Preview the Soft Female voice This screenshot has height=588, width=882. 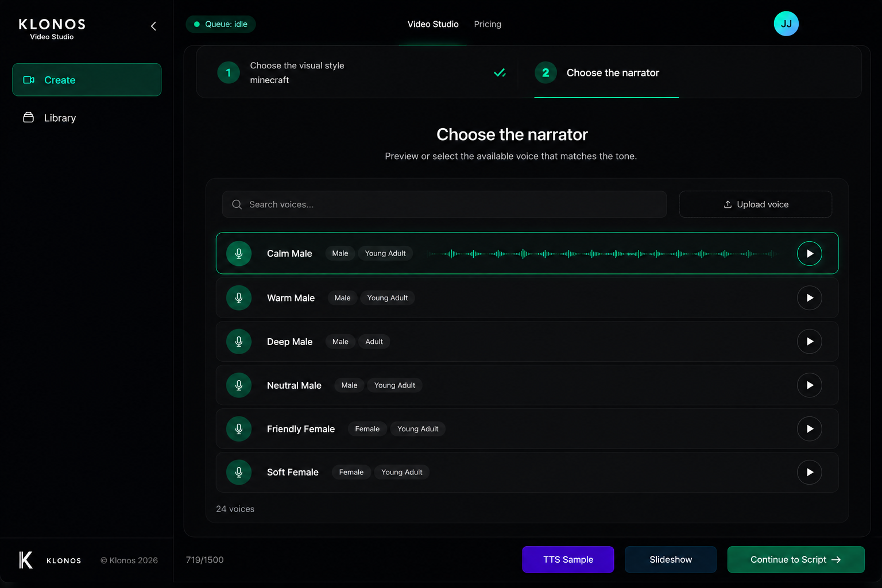tap(809, 472)
